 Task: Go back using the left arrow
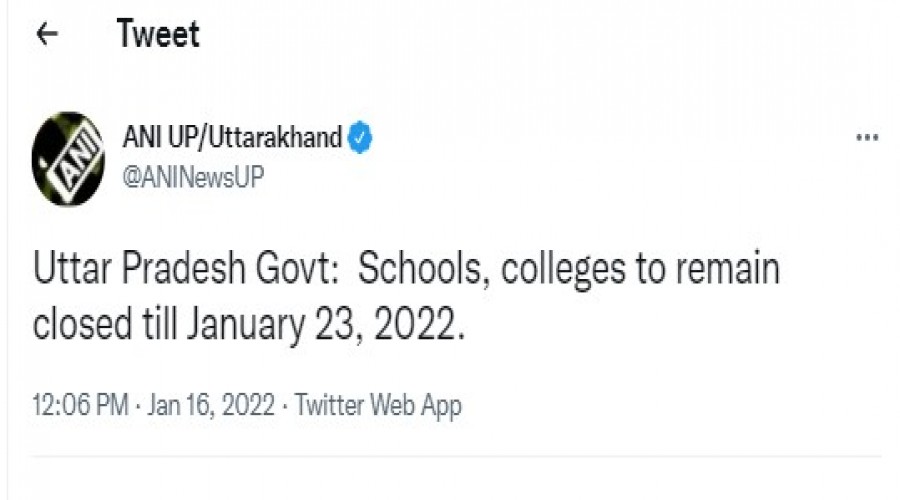tap(46, 35)
